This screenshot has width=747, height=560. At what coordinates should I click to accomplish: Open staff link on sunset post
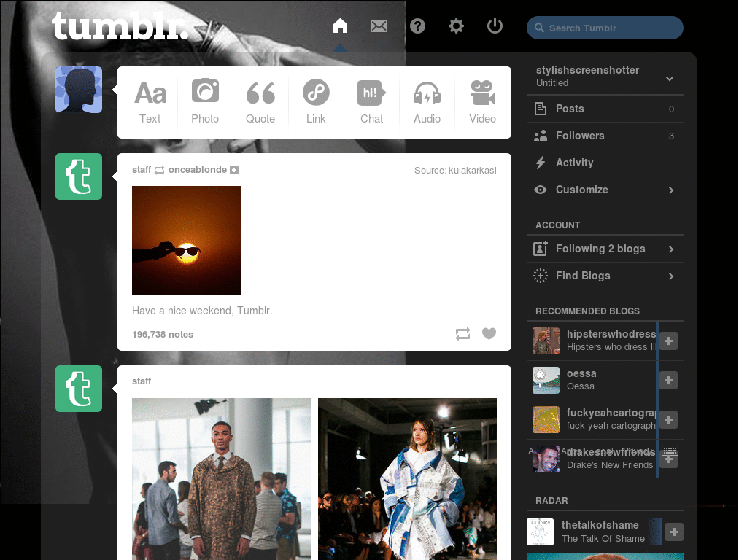142,169
